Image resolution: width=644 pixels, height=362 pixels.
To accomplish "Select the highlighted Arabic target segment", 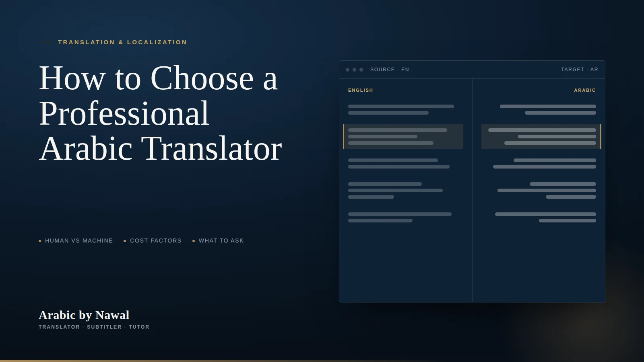I will pyautogui.click(x=541, y=137).
